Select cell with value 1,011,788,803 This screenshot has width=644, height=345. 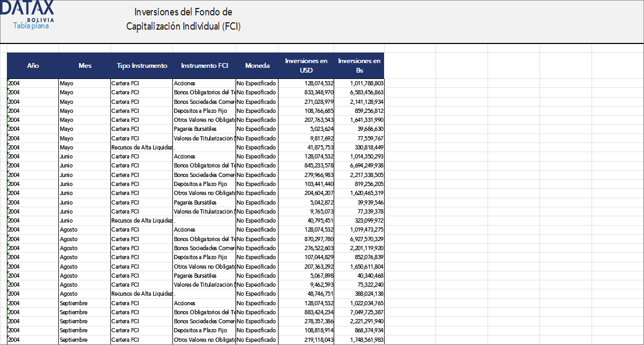360,83
